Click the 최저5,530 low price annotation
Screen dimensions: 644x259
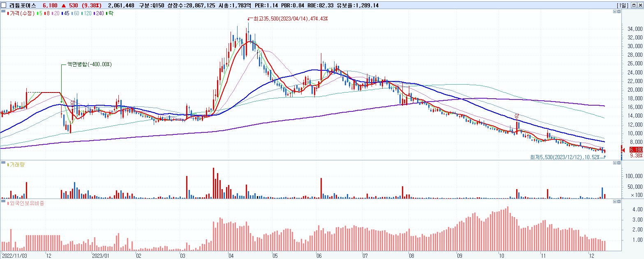tap(564, 157)
